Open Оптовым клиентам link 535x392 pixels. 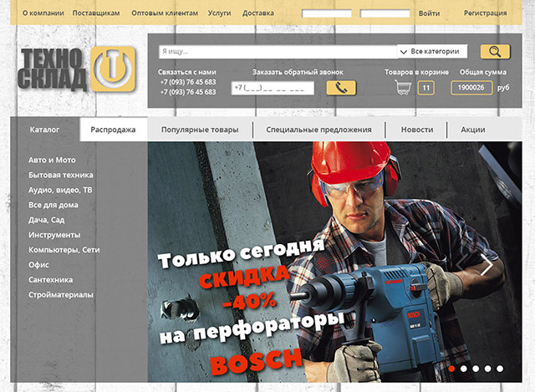pos(165,13)
